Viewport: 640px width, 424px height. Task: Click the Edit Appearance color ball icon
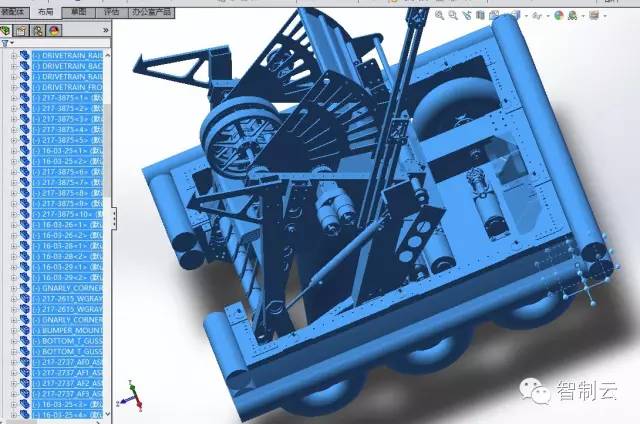(x=559, y=16)
